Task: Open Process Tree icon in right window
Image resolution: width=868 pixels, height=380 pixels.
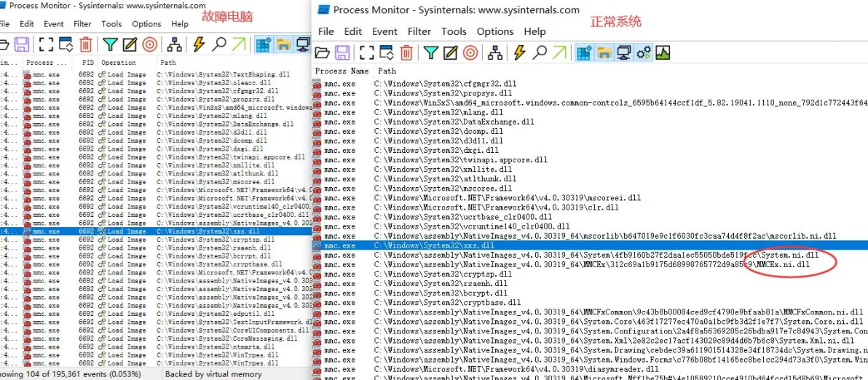Action: [495, 52]
